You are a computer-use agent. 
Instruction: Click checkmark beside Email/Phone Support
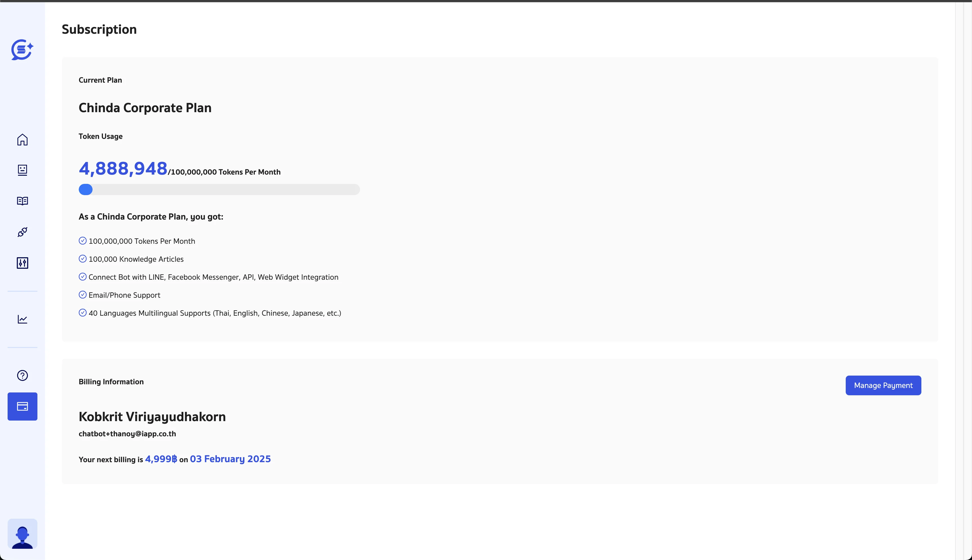pos(82,295)
